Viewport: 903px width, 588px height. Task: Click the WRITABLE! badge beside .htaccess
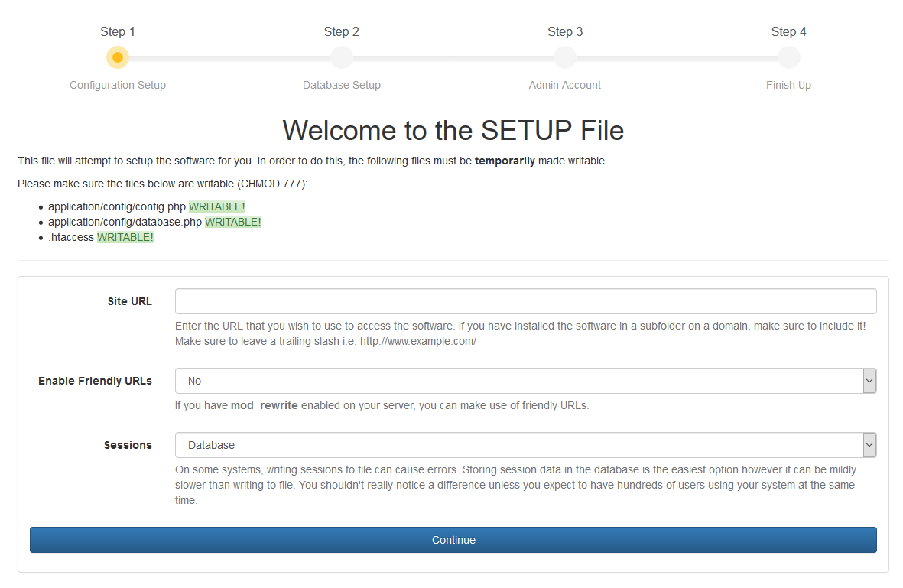125,237
